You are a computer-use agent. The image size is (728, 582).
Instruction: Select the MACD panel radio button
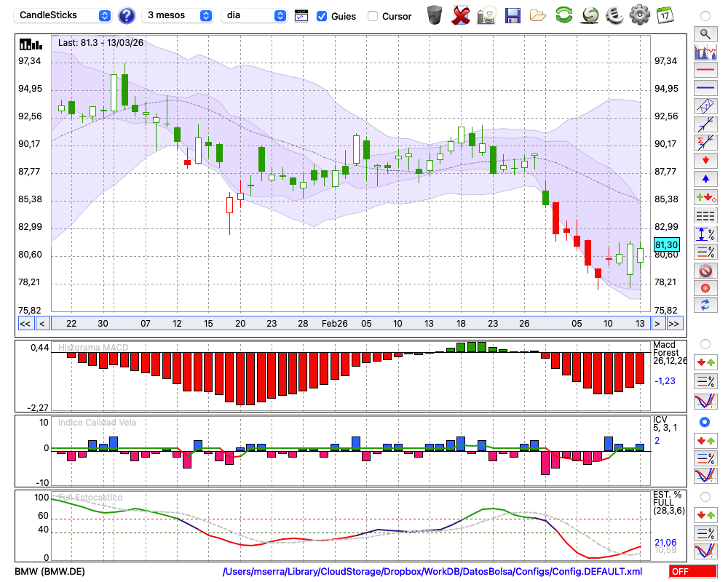coord(705,344)
